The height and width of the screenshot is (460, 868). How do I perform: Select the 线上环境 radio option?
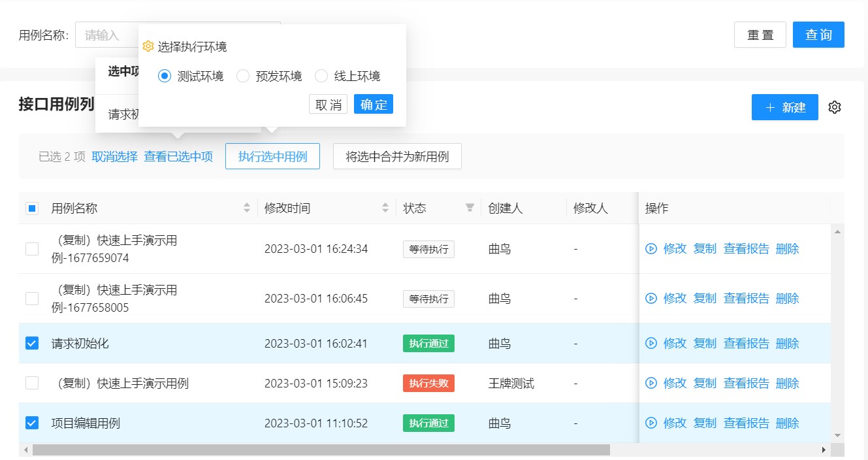pos(321,76)
